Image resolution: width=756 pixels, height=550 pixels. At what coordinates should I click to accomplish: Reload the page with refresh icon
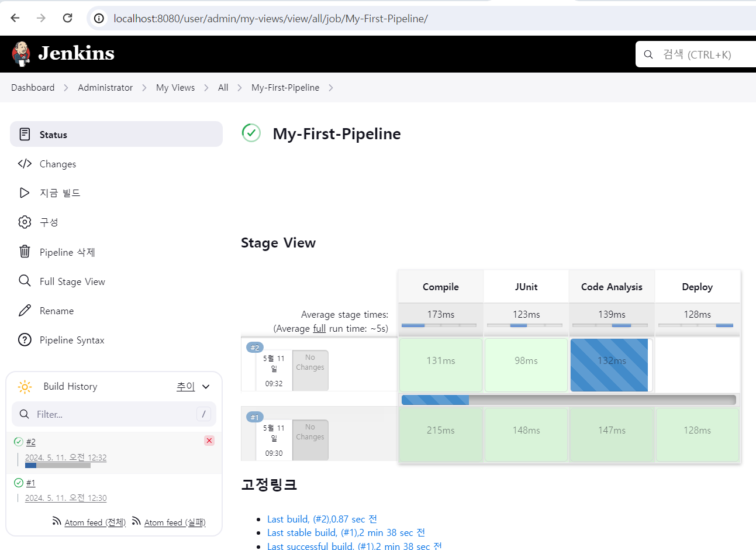tap(67, 18)
